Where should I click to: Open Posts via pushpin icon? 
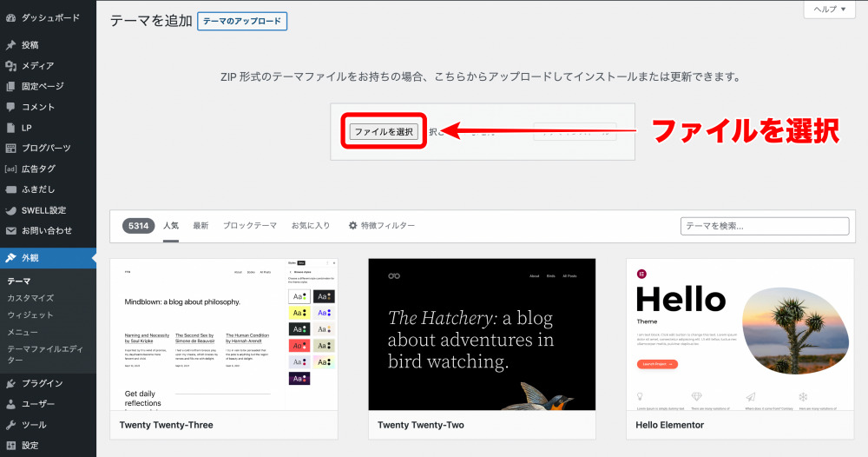point(10,45)
